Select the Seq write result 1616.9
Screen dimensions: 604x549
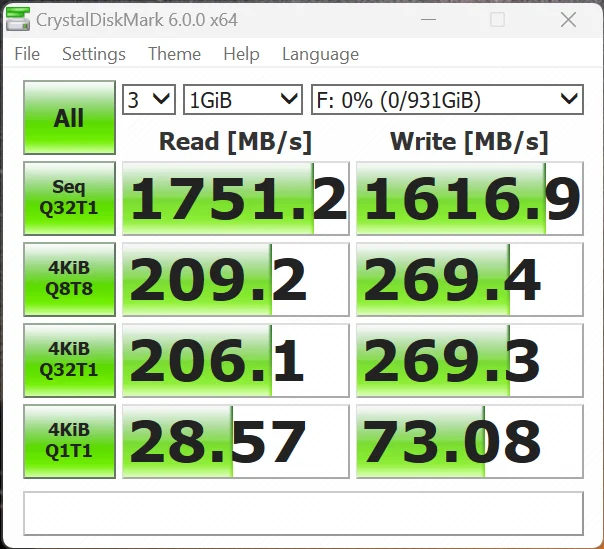coord(469,199)
